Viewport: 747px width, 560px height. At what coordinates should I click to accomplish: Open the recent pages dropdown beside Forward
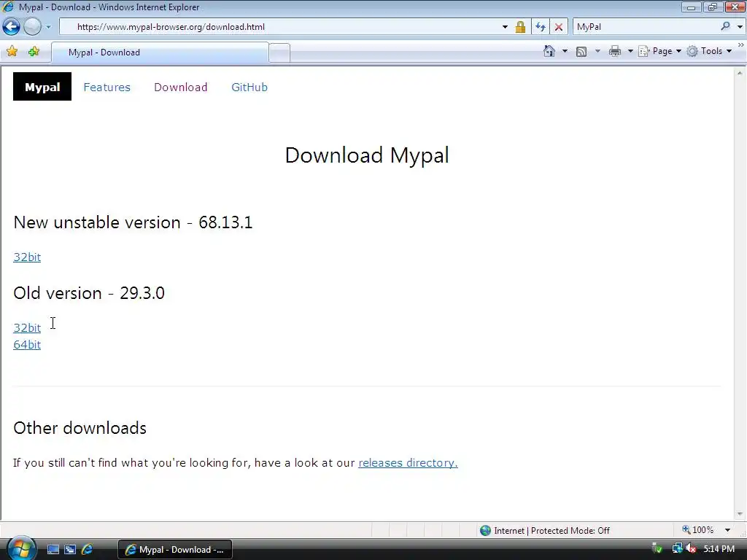pos(48,27)
